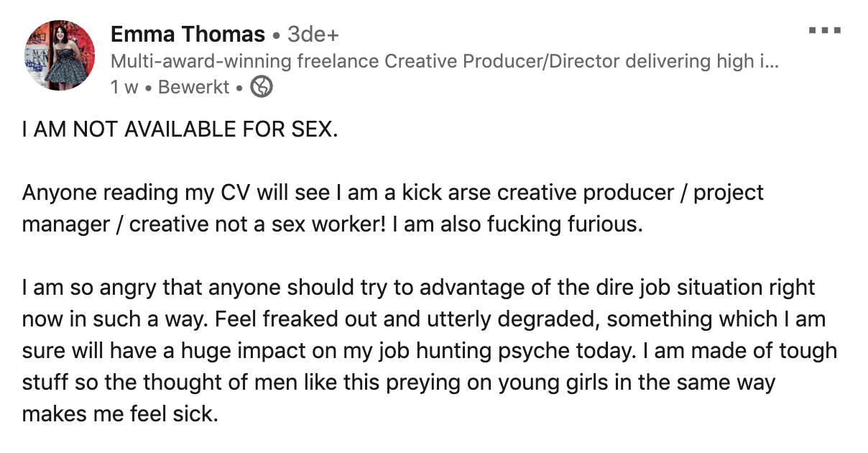This screenshot has height=453, width=868.
Task: Click the "3de+" connection degree label
Action: 313,34
